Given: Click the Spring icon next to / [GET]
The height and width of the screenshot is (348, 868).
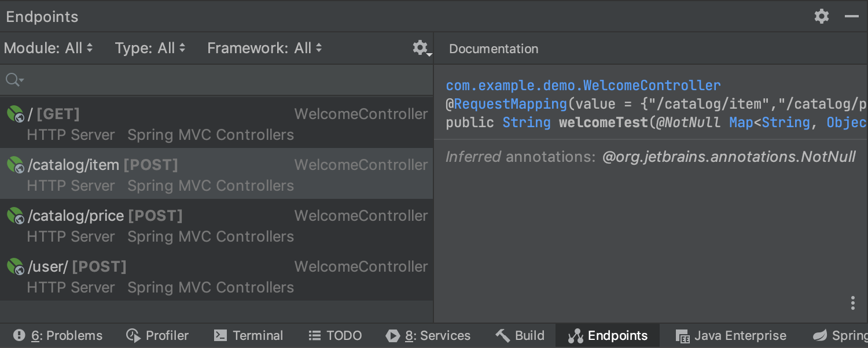Looking at the screenshot, I should point(15,114).
